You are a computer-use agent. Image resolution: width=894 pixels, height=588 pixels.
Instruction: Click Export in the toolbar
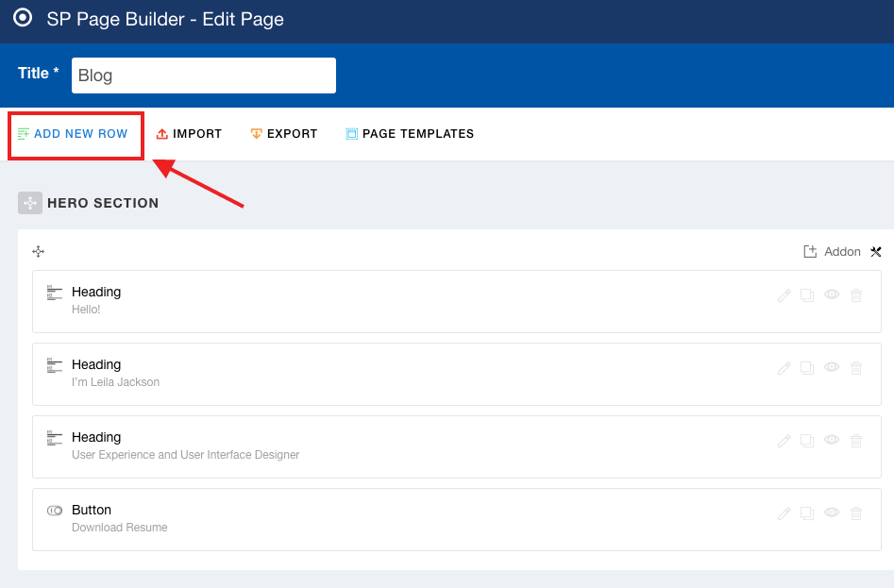coord(283,134)
